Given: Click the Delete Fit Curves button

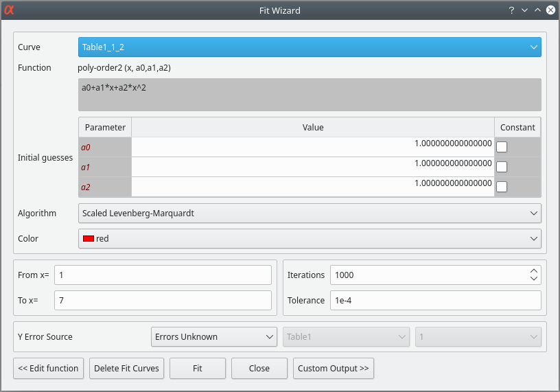Looking at the screenshot, I should tap(126, 369).
